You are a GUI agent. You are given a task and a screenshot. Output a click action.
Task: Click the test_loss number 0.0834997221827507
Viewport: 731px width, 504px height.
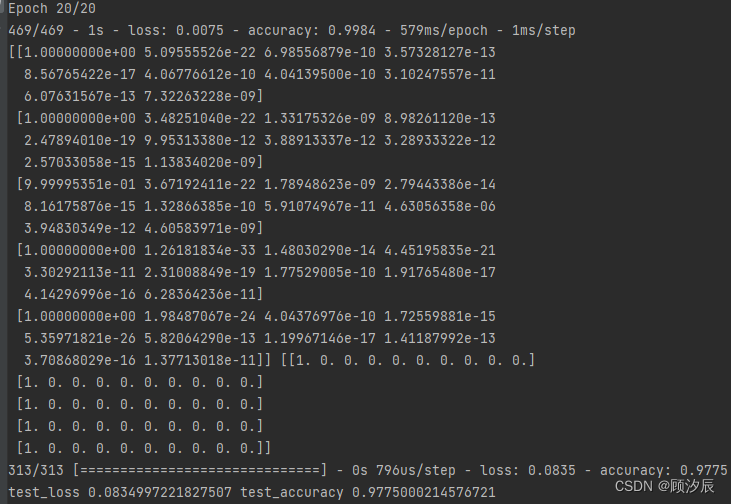(x=162, y=492)
